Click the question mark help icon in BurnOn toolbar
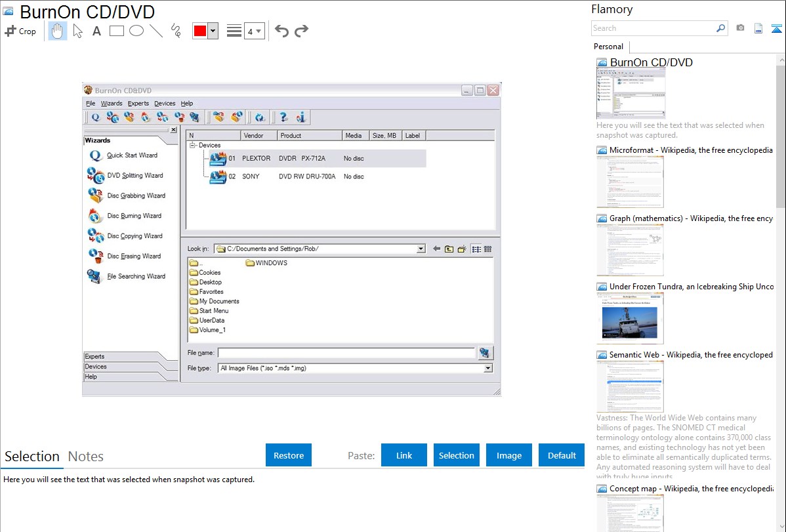The image size is (786, 532). [x=283, y=117]
